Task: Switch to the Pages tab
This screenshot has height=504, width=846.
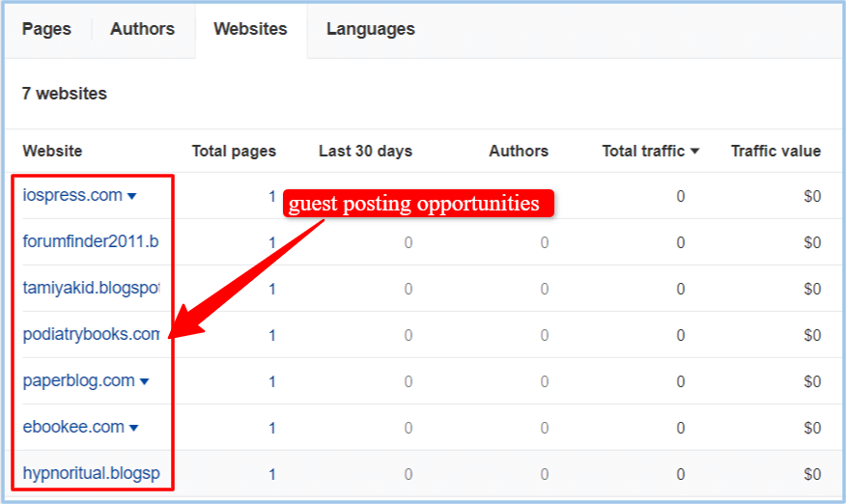Action: (x=46, y=29)
